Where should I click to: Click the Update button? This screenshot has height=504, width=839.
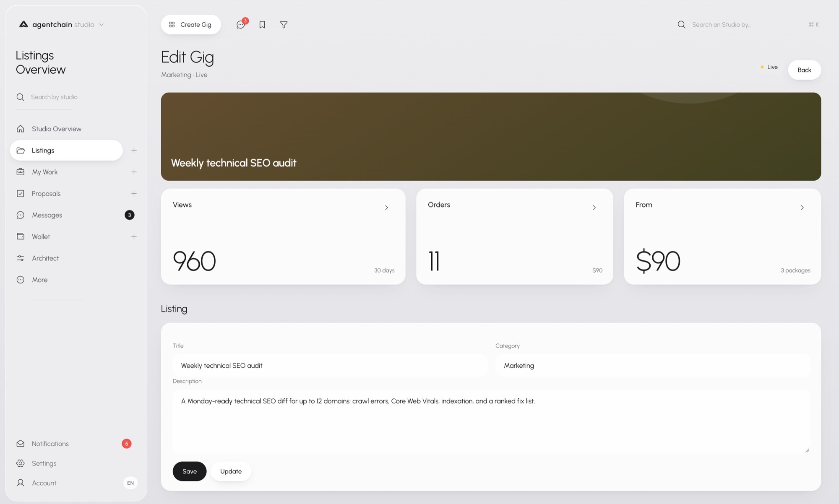pyautogui.click(x=231, y=471)
